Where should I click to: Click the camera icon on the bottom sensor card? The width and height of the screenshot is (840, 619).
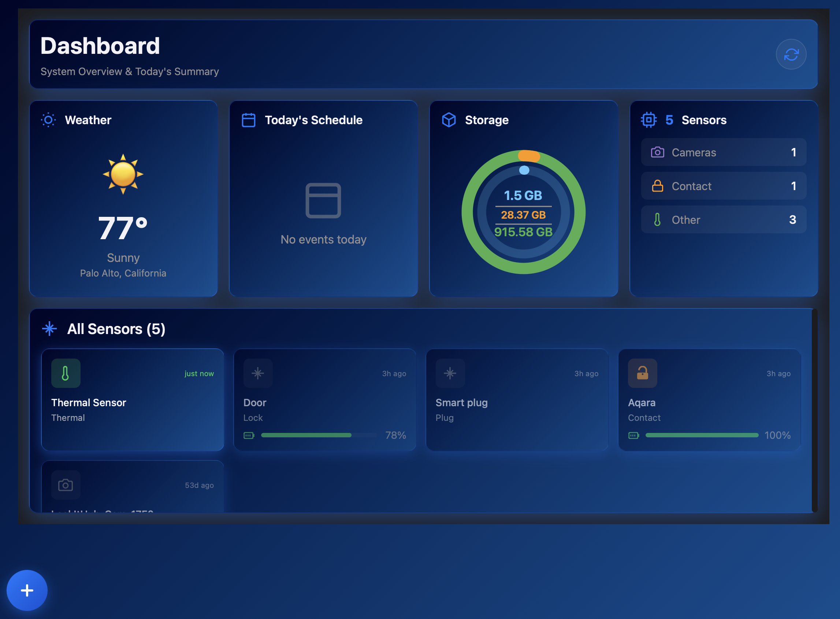click(66, 485)
